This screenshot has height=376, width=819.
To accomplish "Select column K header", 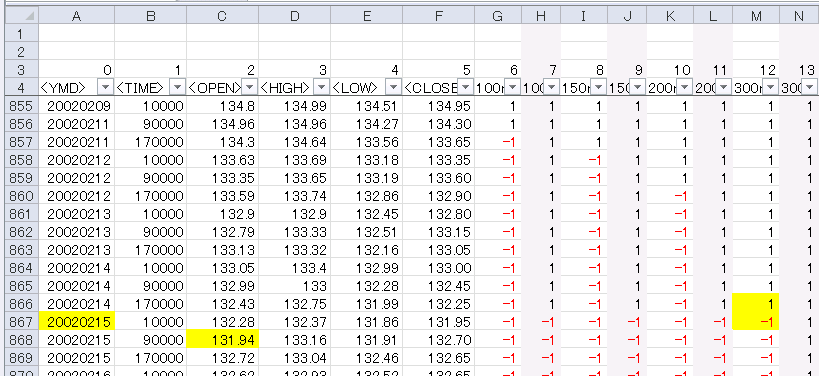I will [670, 16].
